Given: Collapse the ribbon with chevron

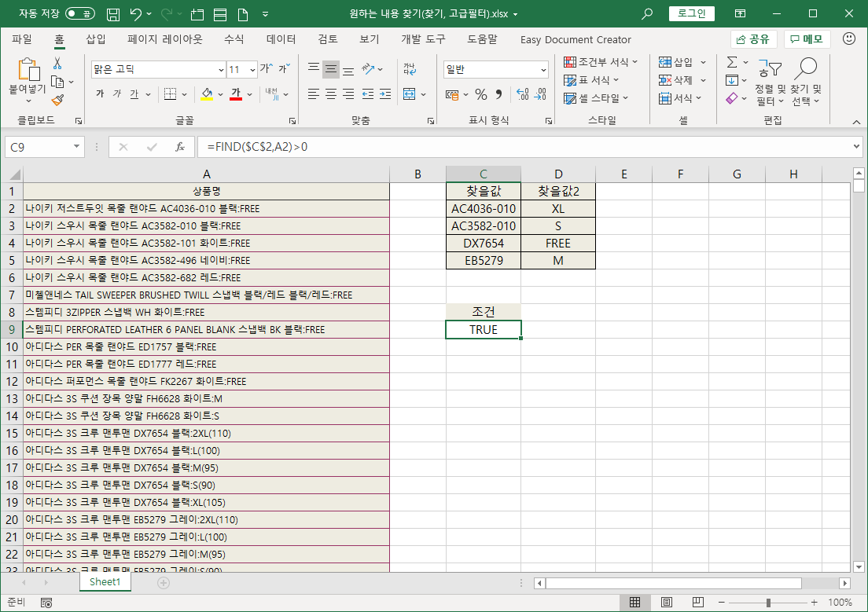Looking at the screenshot, I should [856, 122].
